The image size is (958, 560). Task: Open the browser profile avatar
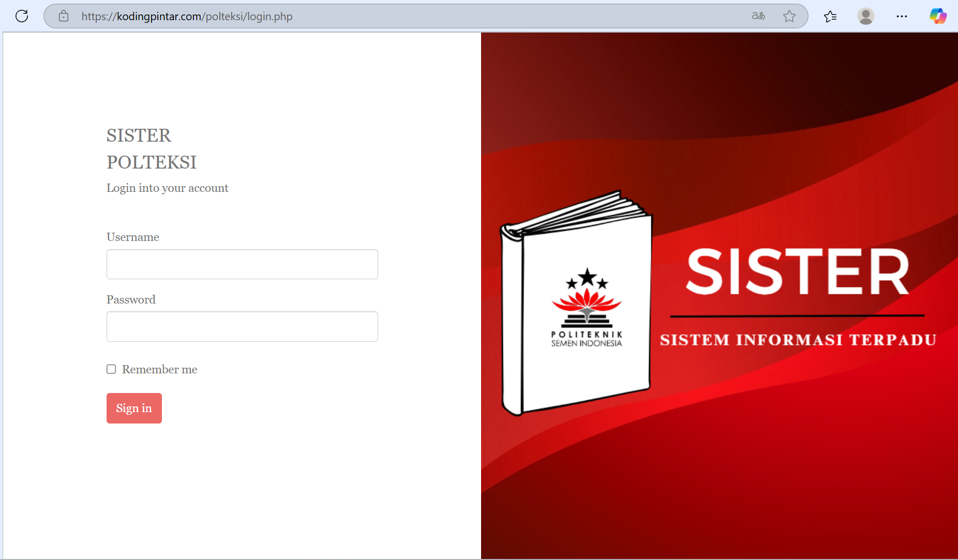coord(866,16)
